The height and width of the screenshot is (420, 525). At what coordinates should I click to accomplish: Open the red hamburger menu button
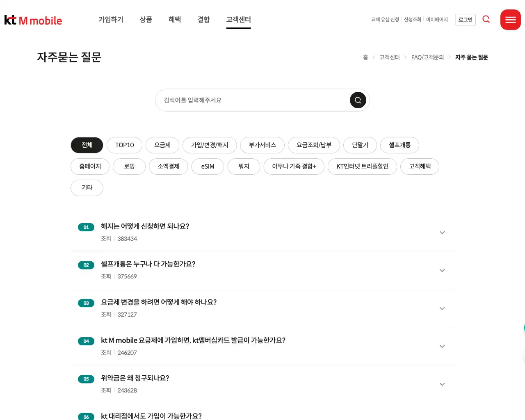pyautogui.click(x=510, y=20)
